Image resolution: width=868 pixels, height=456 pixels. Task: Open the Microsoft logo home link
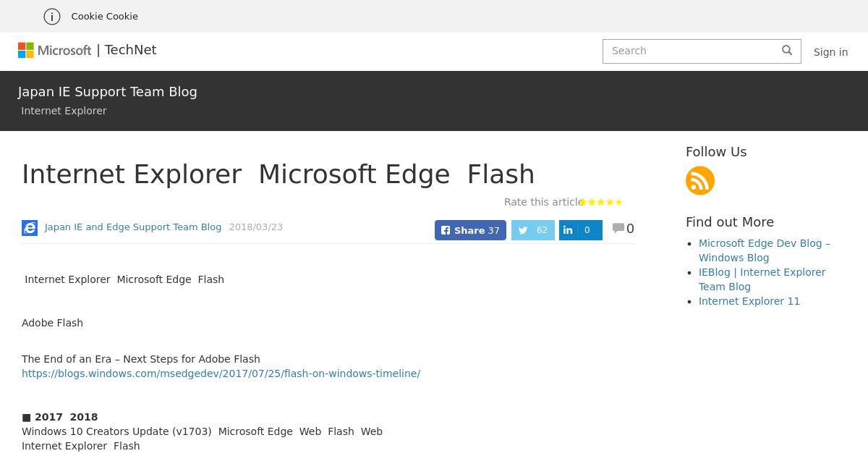click(x=55, y=50)
